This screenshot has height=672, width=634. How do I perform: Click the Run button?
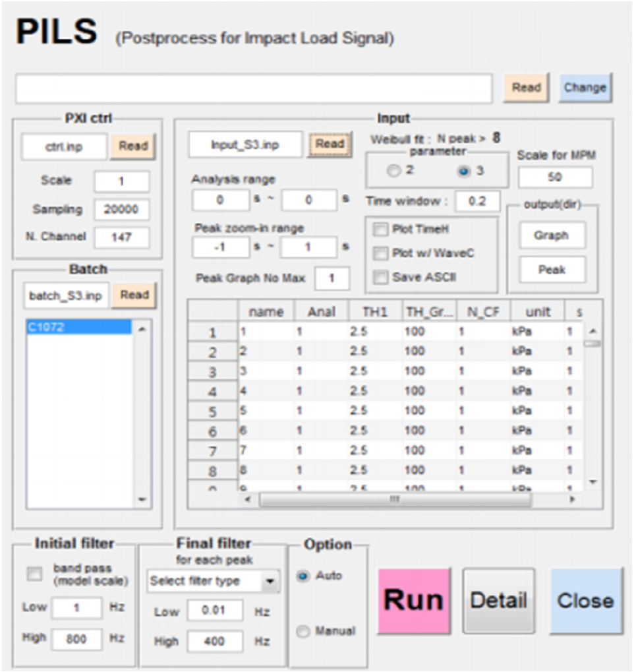point(414,600)
